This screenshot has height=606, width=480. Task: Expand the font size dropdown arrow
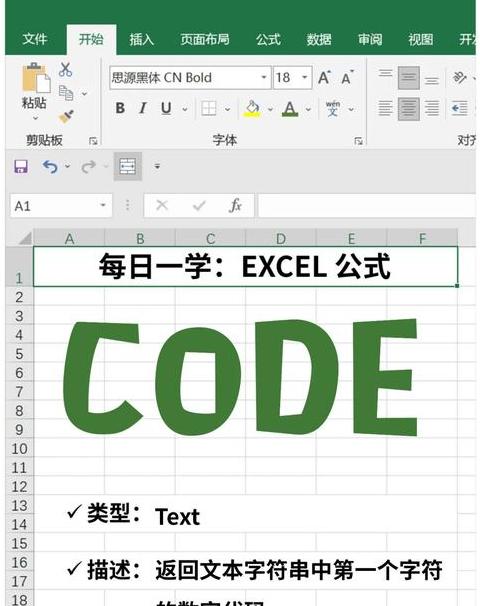[305, 78]
